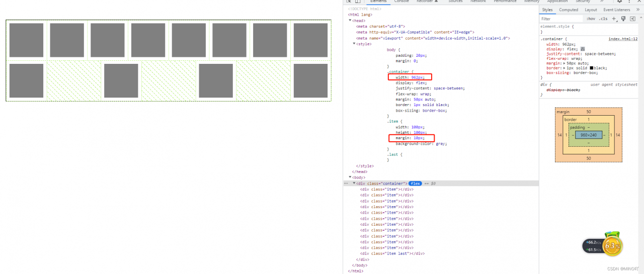The image size is (644, 274).
Task: Toggle the rendering emulations paintbrush icon
Action: click(623, 19)
